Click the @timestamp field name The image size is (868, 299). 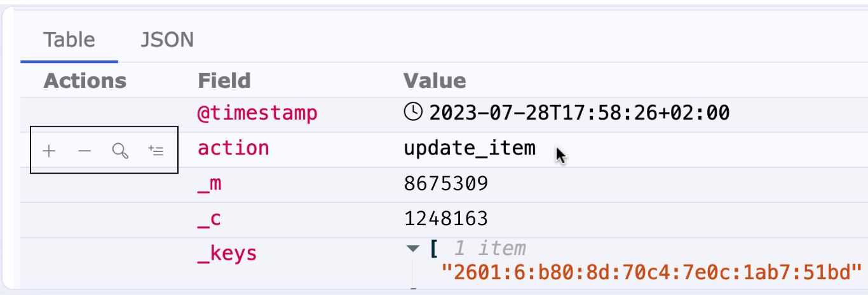coord(257,113)
